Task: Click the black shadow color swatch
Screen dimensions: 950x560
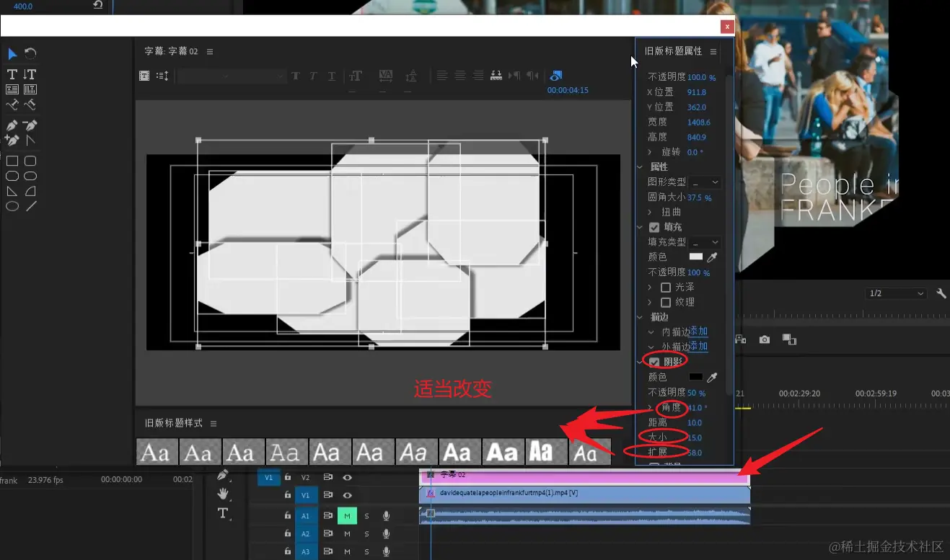Action: tap(696, 377)
